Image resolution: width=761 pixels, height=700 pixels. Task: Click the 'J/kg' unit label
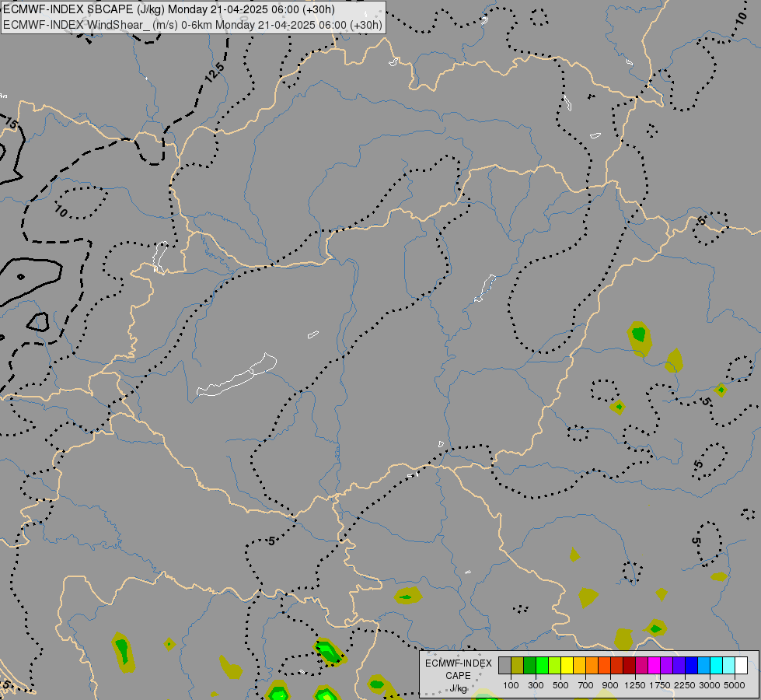[458, 688]
